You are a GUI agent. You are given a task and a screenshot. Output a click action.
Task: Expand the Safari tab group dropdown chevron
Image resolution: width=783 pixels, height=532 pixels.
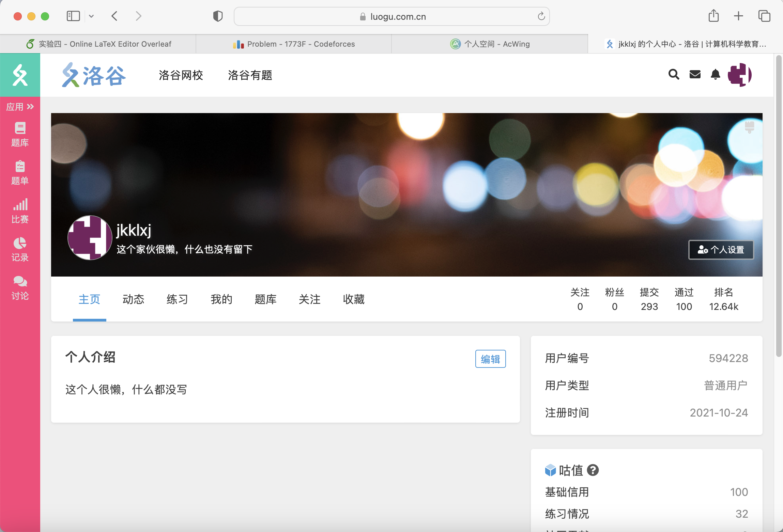coord(91,16)
